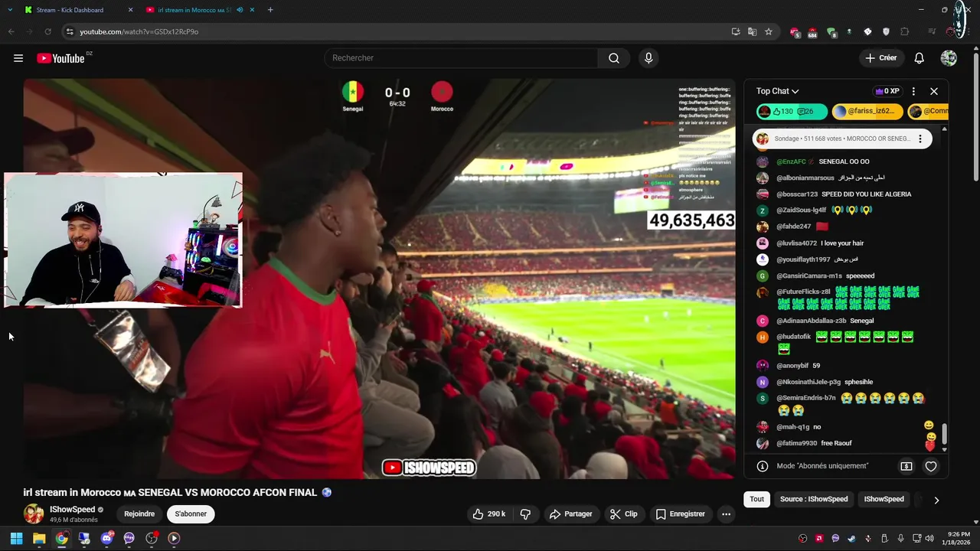
Task: Open the Créer create menu
Action: pos(880,58)
